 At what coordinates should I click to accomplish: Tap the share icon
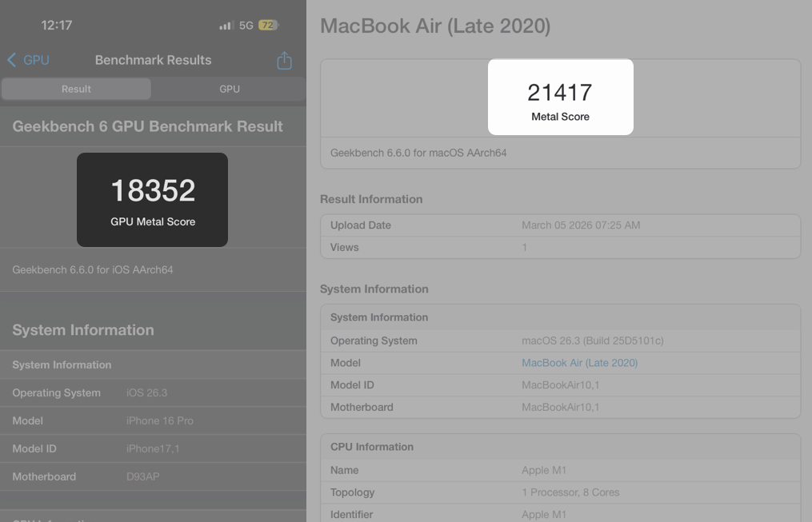[284, 60]
